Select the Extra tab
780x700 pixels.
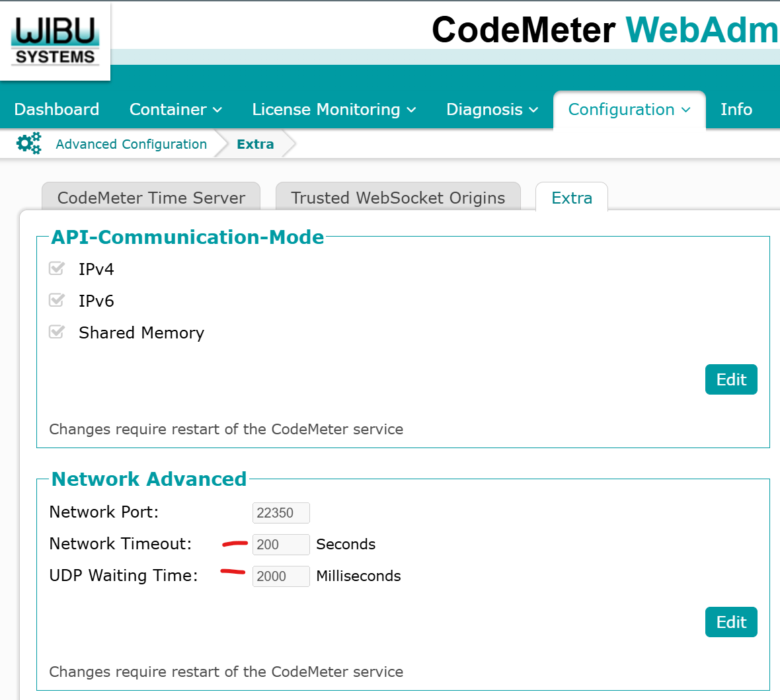click(572, 197)
